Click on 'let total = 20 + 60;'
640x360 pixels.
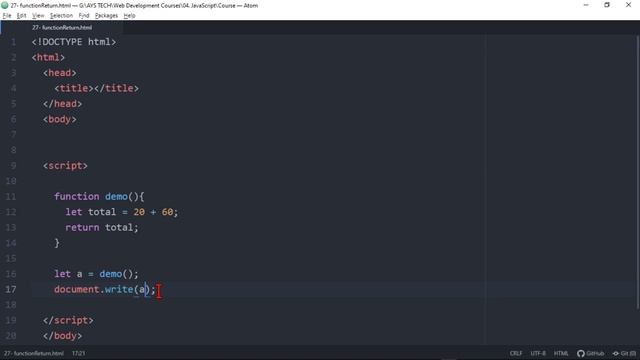point(122,212)
